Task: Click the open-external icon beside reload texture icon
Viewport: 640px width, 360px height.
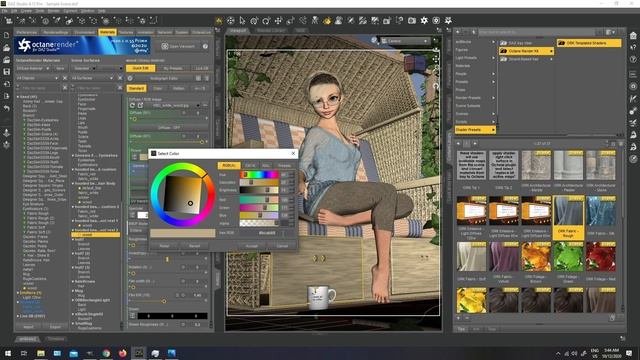Action: 140,105
